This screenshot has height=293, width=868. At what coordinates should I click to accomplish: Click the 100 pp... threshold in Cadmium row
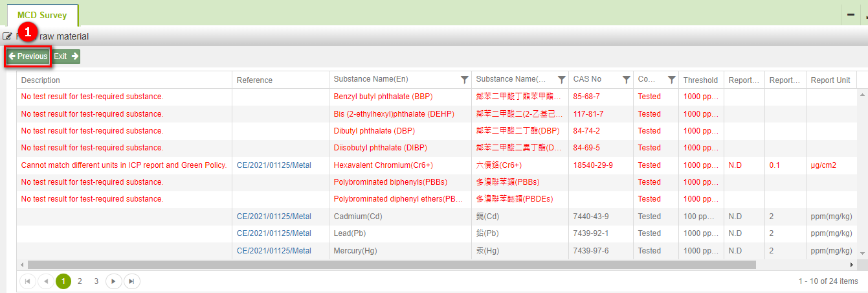click(701, 217)
